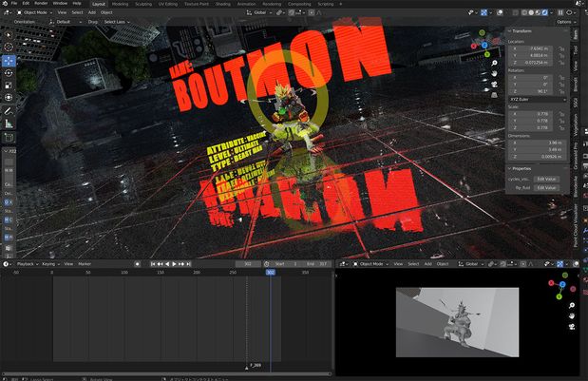Select material preview shading

point(538,12)
